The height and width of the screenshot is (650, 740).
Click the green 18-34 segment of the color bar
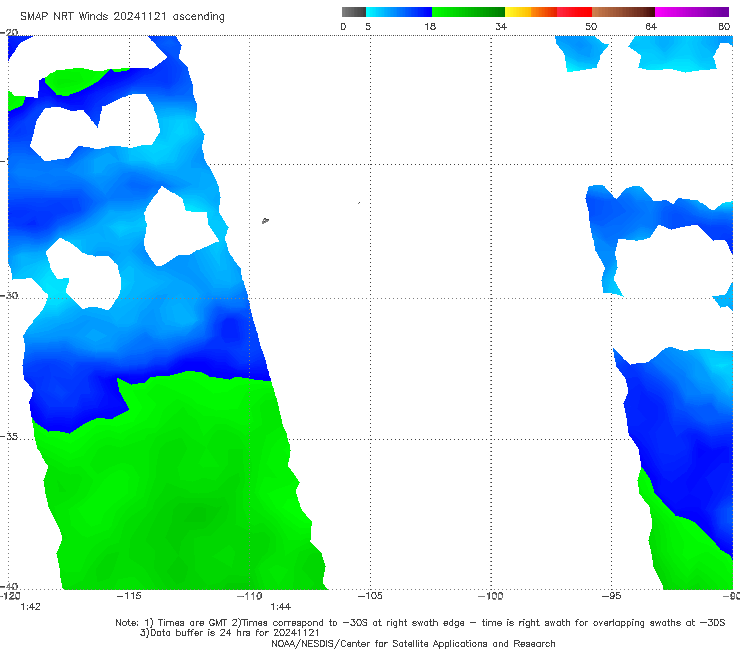(x=468, y=12)
